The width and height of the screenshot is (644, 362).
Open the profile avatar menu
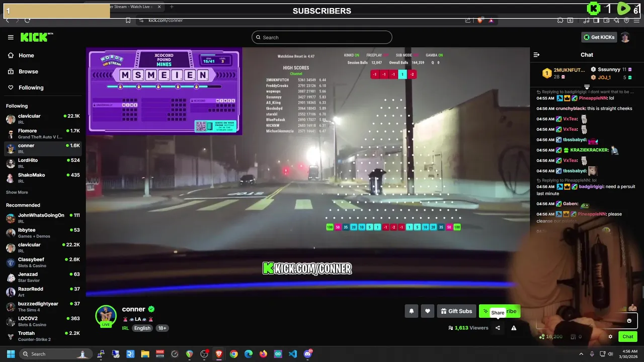[x=625, y=37]
